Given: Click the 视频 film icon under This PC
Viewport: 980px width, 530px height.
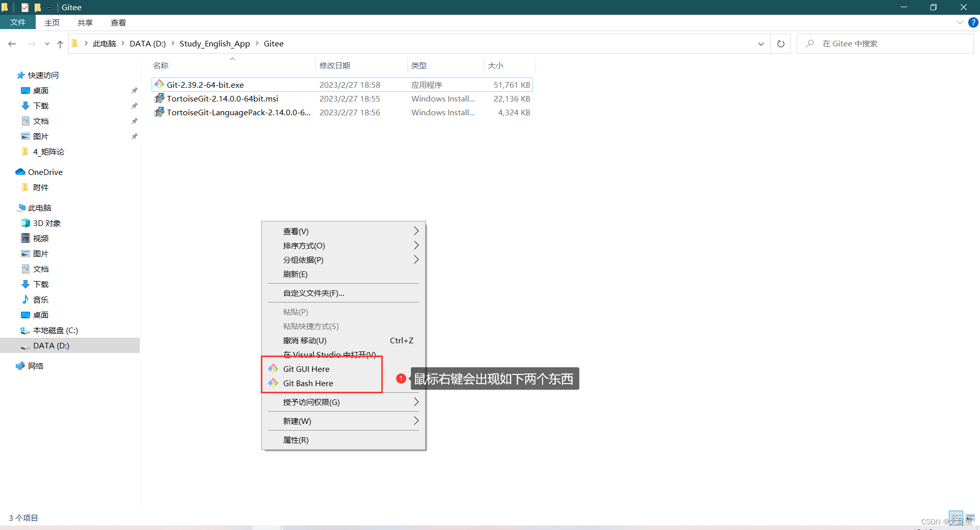Looking at the screenshot, I should pyautogui.click(x=26, y=238).
